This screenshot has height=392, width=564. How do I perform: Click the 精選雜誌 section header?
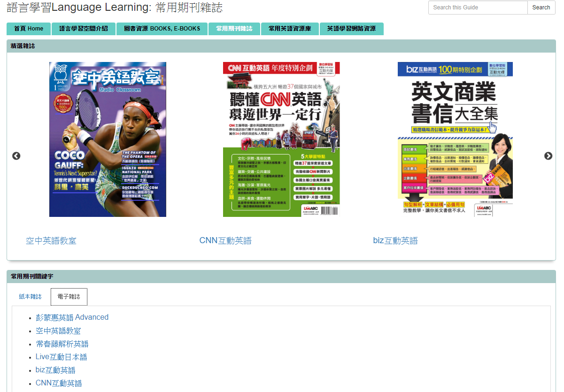tap(281, 46)
